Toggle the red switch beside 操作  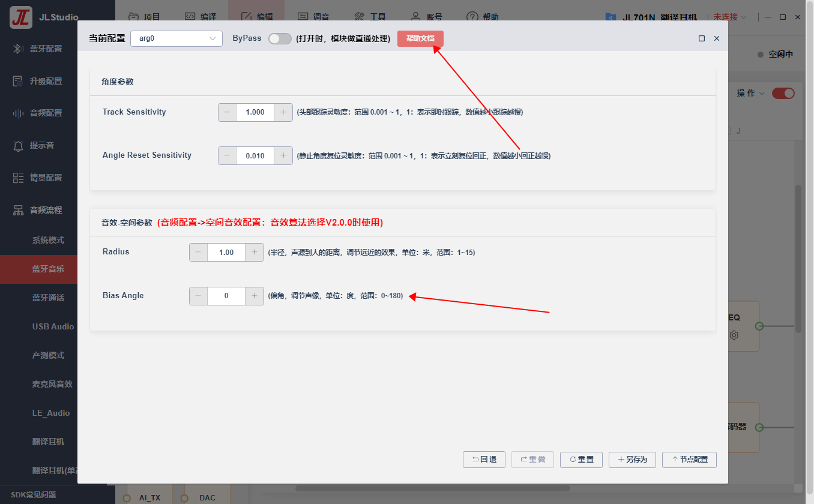coord(783,93)
